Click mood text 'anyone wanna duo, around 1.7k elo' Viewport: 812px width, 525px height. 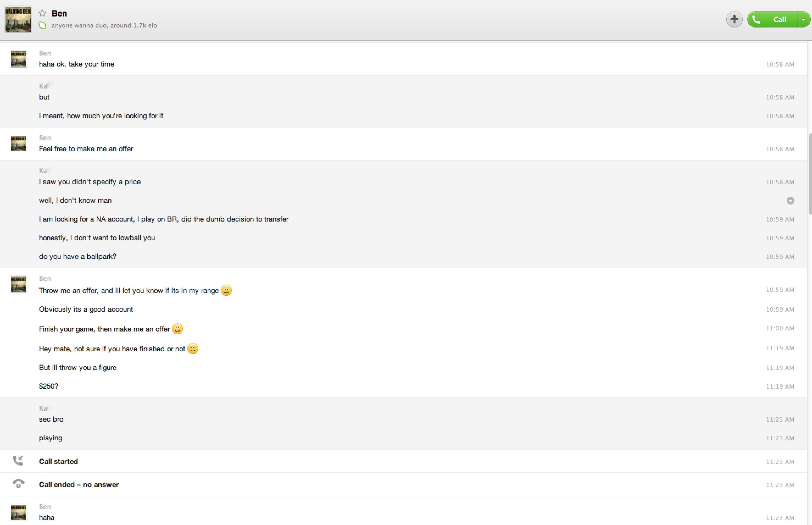(x=104, y=25)
